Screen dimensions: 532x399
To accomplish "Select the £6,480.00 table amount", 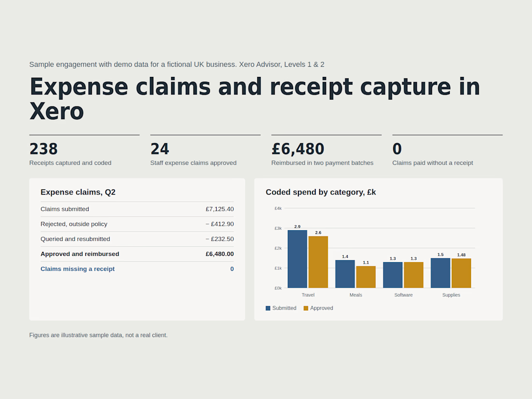I will coord(220,254).
